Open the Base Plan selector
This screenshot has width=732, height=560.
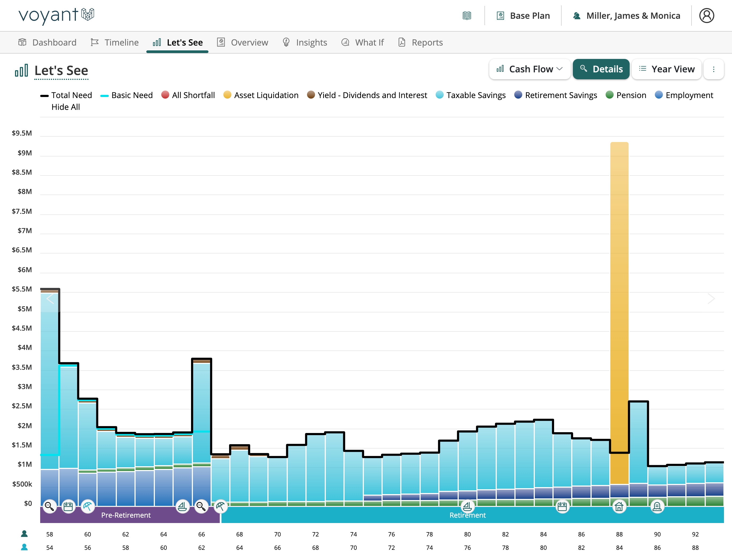point(523,16)
